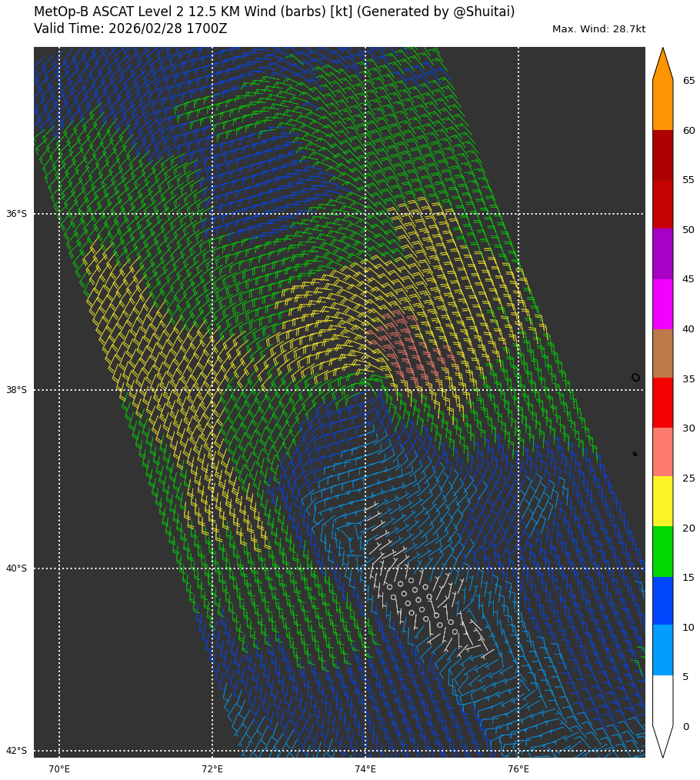
Task: Select the purple 45–50 kt colorbar segment
Action: click(662, 254)
